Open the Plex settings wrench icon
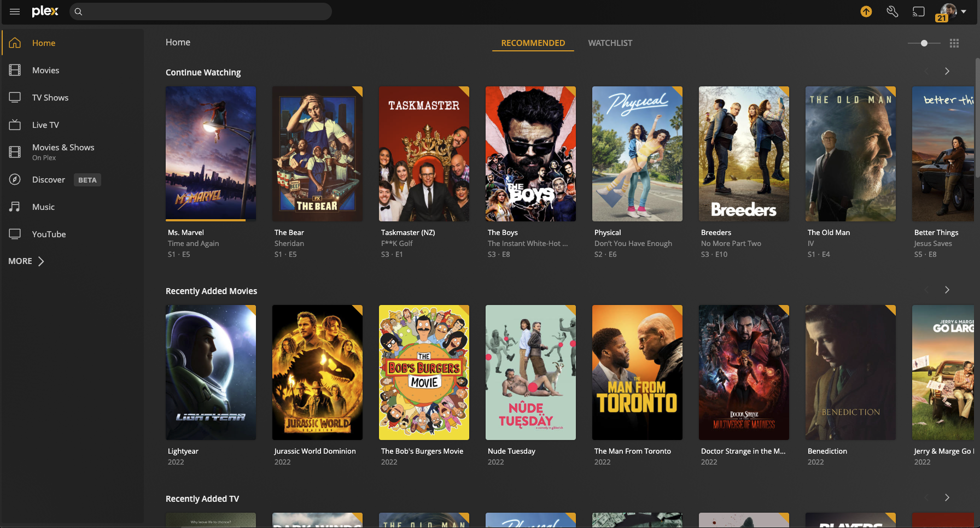Image resolution: width=980 pixels, height=528 pixels. [892, 11]
